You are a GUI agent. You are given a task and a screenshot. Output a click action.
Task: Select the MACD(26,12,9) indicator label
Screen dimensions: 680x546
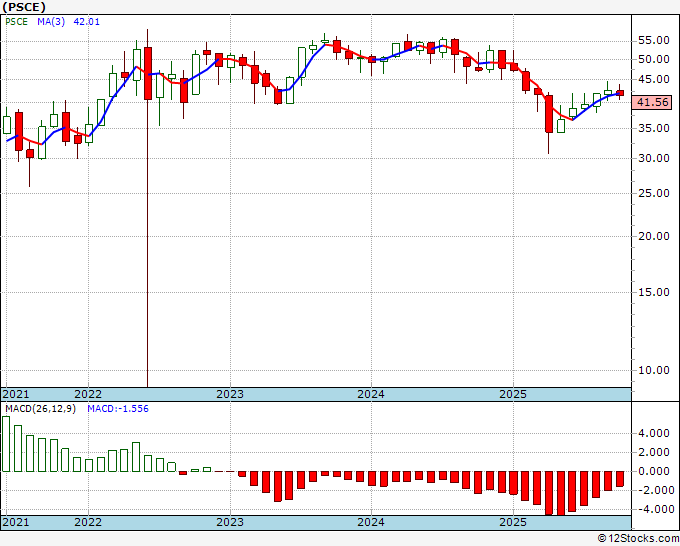(x=40, y=409)
